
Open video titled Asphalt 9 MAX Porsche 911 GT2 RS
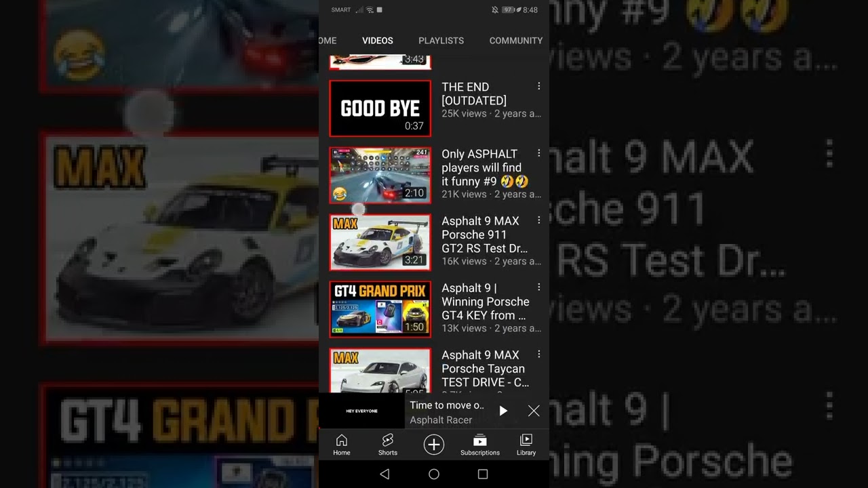click(x=484, y=235)
